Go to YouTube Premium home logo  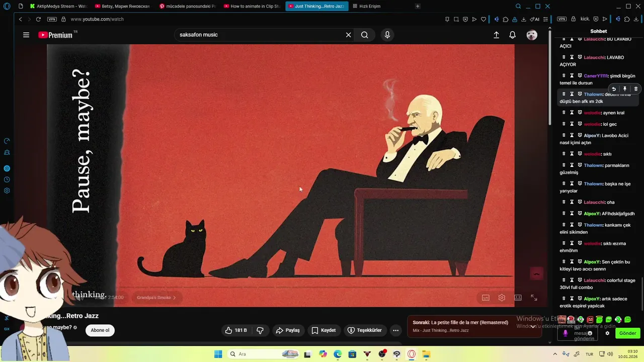(56, 35)
